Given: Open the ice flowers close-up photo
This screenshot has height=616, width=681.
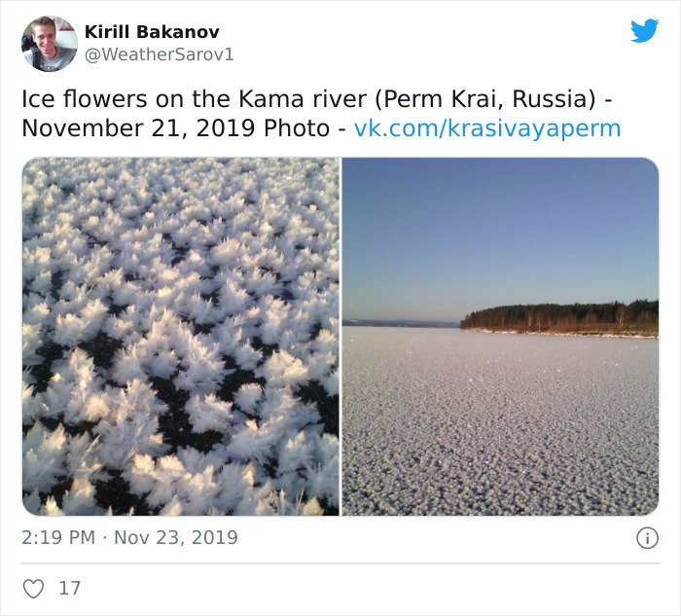Looking at the screenshot, I should click(181, 337).
